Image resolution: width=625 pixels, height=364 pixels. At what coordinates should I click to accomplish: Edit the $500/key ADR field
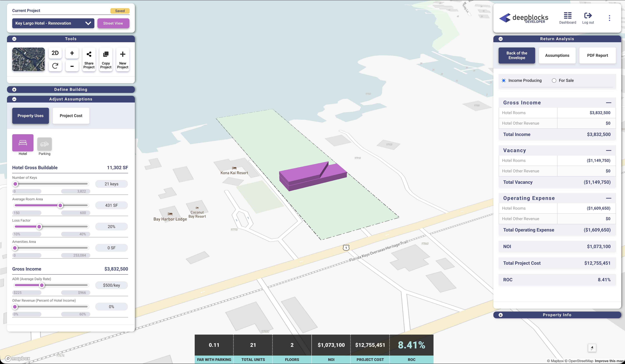point(112,285)
